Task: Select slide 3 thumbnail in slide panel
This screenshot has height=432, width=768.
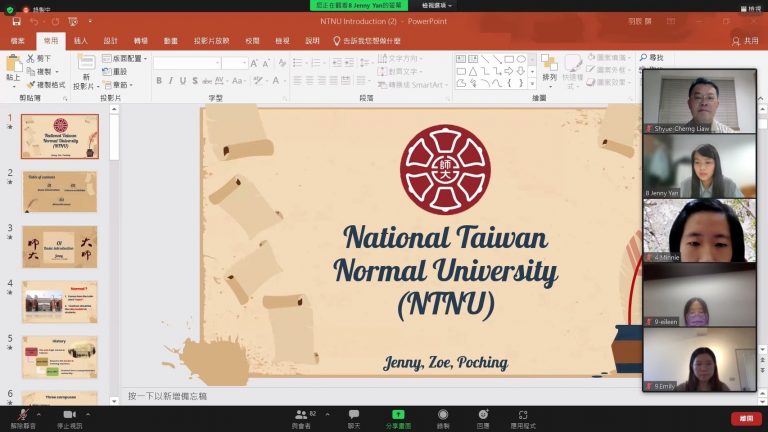Action: pos(59,245)
